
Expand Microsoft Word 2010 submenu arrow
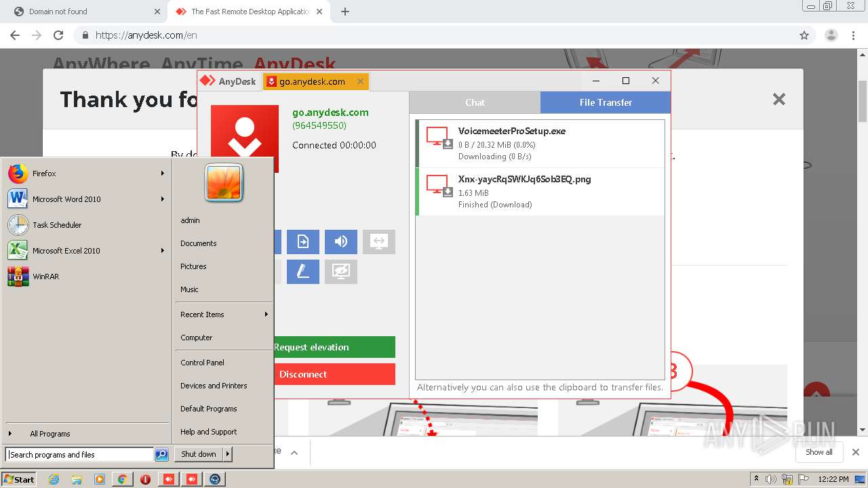(163, 199)
